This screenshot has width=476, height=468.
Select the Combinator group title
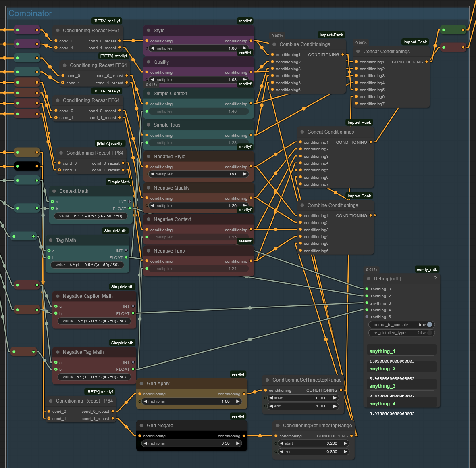[x=30, y=13]
